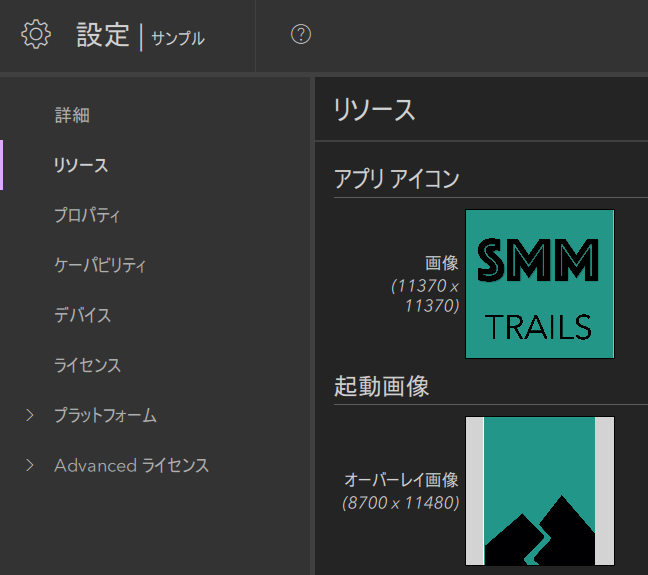Expand the プラットフォーム chevron arrow
The image size is (648, 575).
point(30,415)
